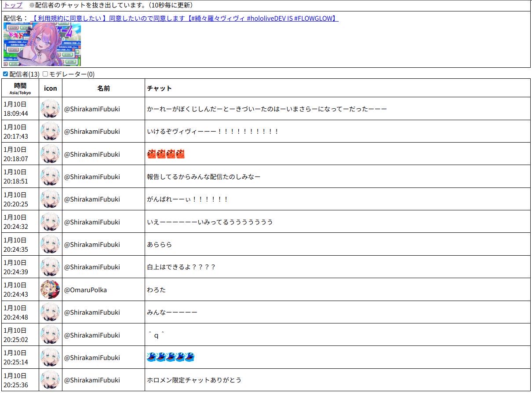Click the blue emoji stamps in chat

point(171,357)
